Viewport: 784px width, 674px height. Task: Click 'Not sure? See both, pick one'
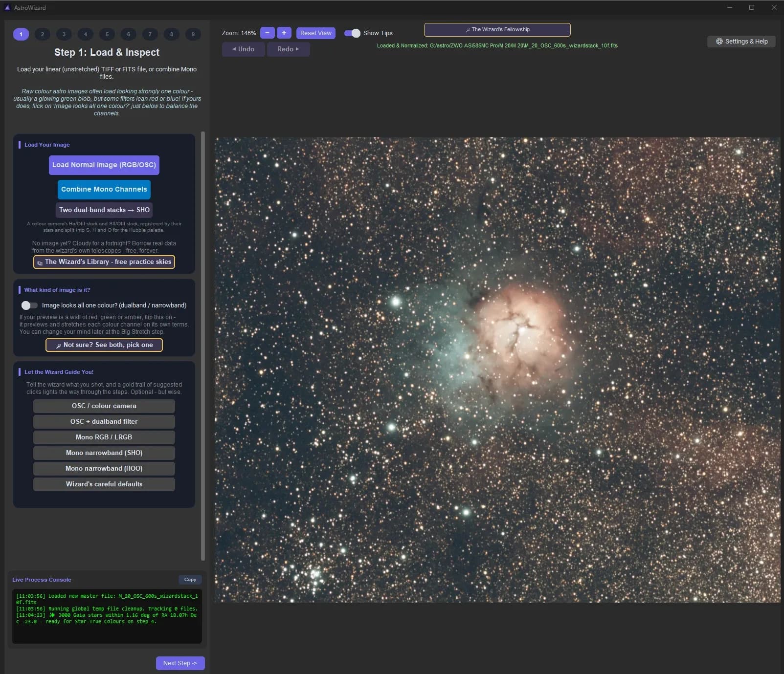pyautogui.click(x=104, y=345)
